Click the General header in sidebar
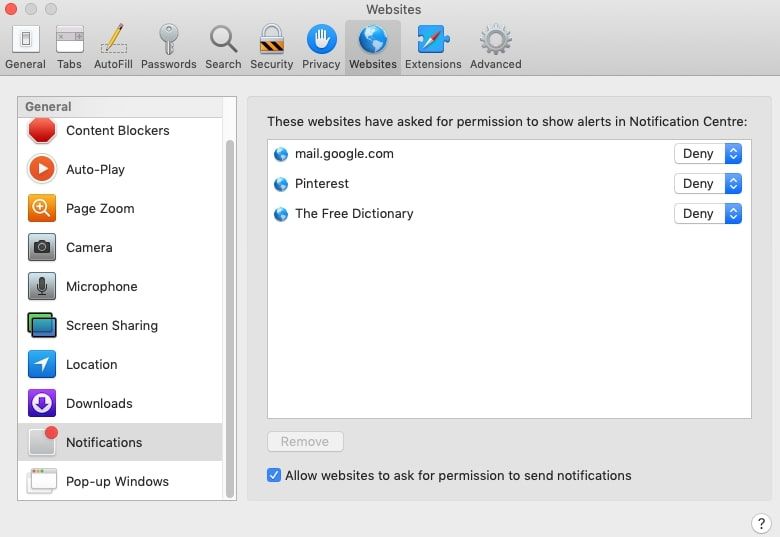780x537 pixels. pyautogui.click(x=48, y=107)
